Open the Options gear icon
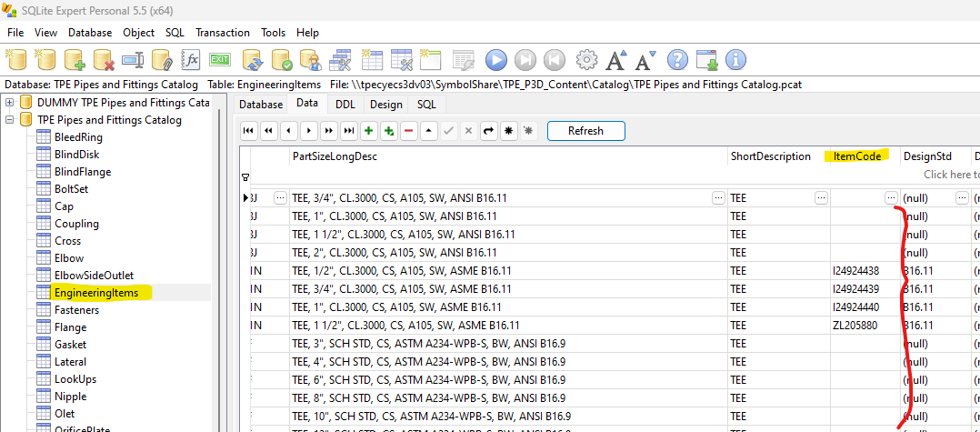Image resolution: width=980 pixels, height=432 pixels. (586, 60)
